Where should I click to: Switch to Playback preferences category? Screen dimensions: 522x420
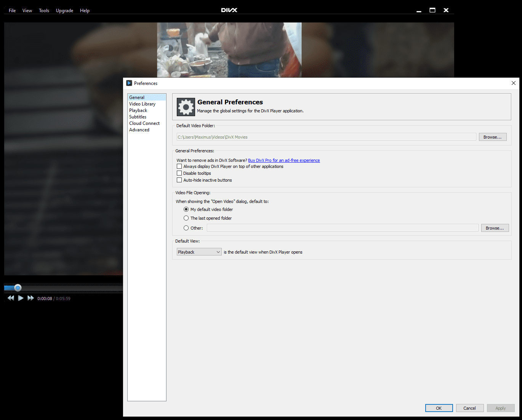tap(147, 110)
